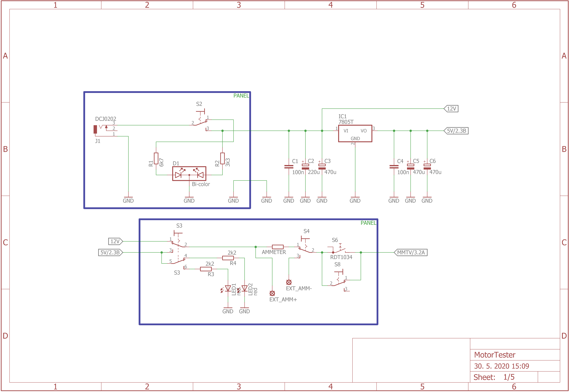This screenshot has height=392, width=569.
Task: Select resistor R2 marked 3k3
Action: [x=222, y=158]
